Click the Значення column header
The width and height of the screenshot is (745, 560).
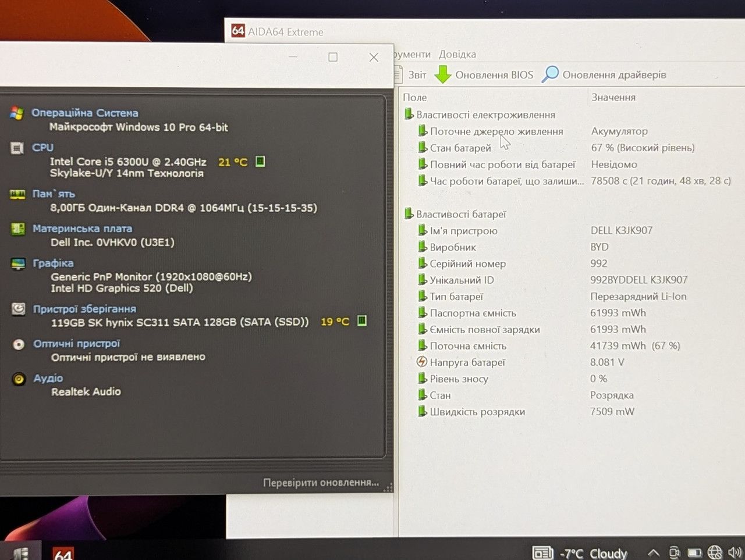(613, 98)
